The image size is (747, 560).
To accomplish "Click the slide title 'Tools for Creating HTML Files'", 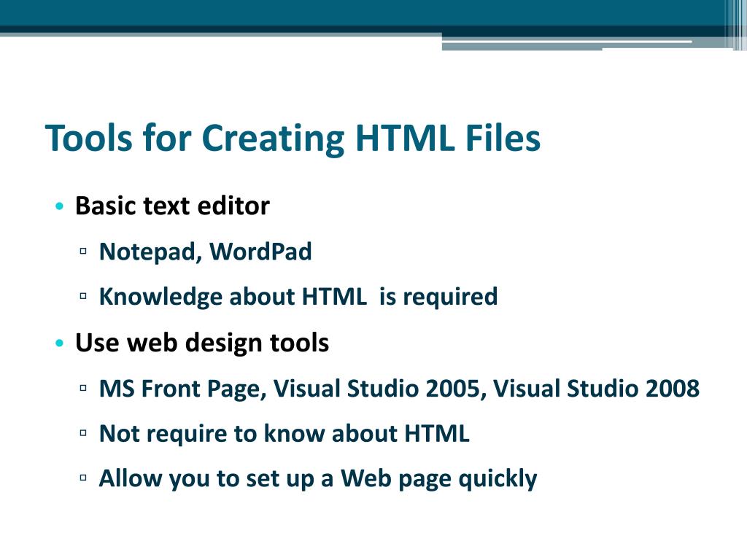I will pyautogui.click(x=293, y=139).
